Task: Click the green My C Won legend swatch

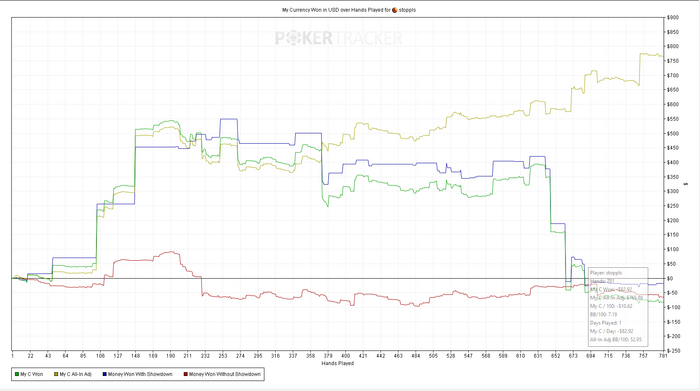Action: pyautogui.click(x=17, y=374)
